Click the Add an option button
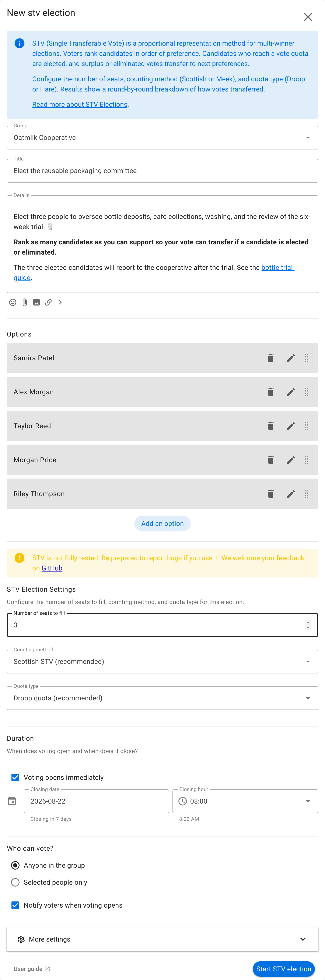Image resolution: width=325 pixels, height=980 pixels. [x=162, y=524]
